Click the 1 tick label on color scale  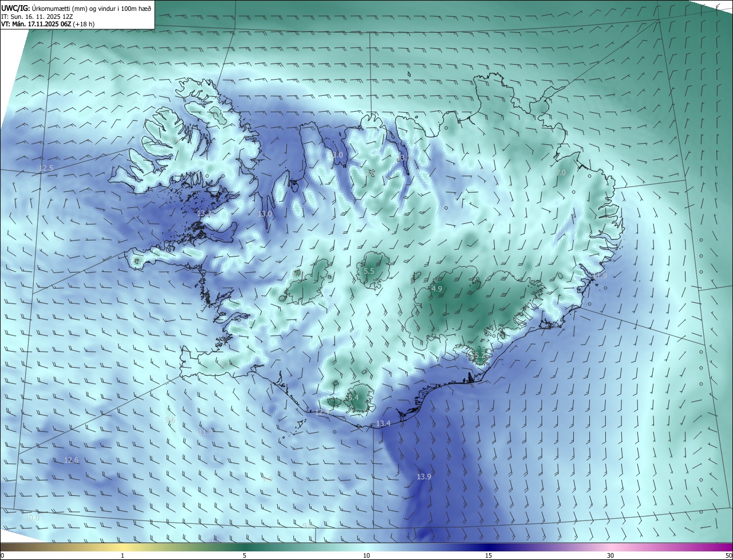[123, 555]
